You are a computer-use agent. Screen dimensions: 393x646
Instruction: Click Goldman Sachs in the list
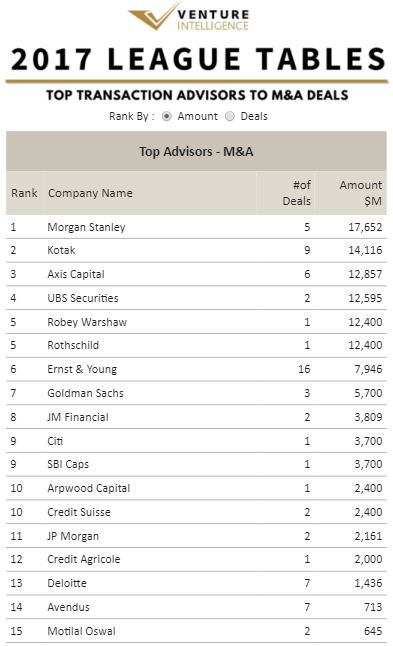point(85,393)
